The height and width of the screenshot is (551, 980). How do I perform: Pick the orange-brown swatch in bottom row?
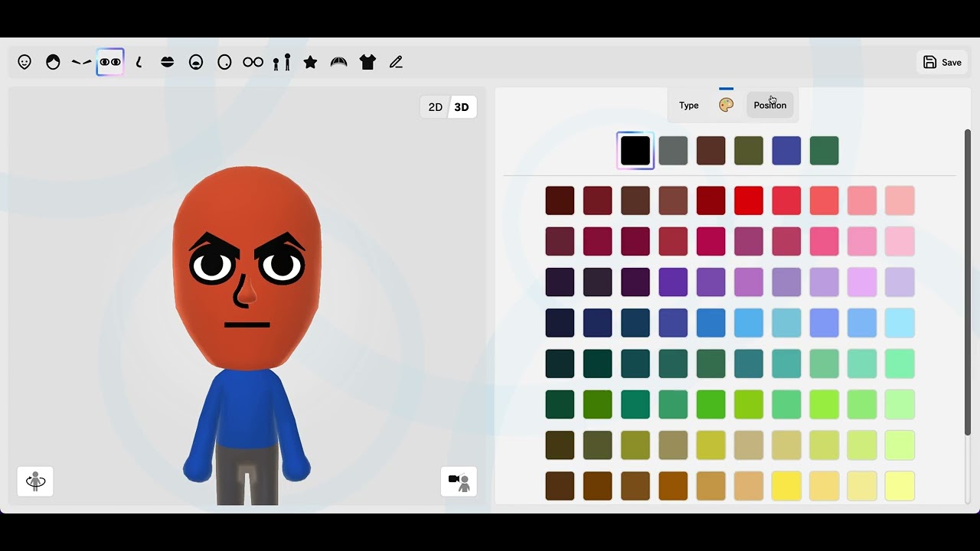[673, 486]
